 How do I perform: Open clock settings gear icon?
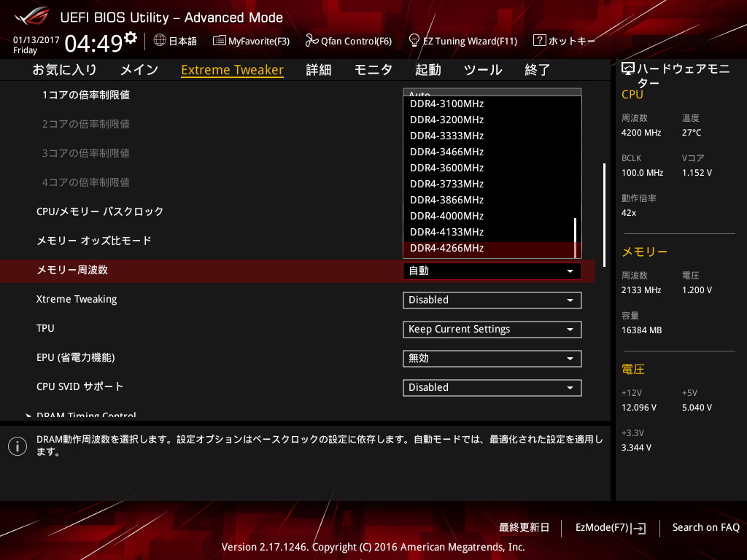(x=131, y=38)
